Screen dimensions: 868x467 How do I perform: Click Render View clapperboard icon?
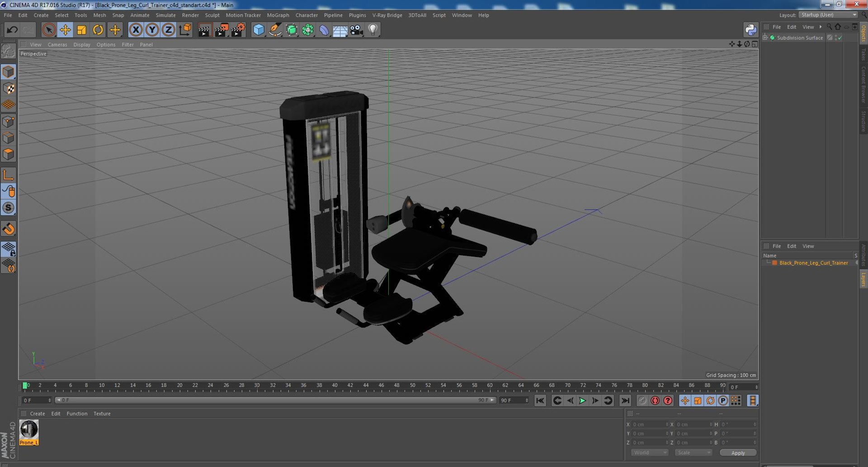click(204, 30)
